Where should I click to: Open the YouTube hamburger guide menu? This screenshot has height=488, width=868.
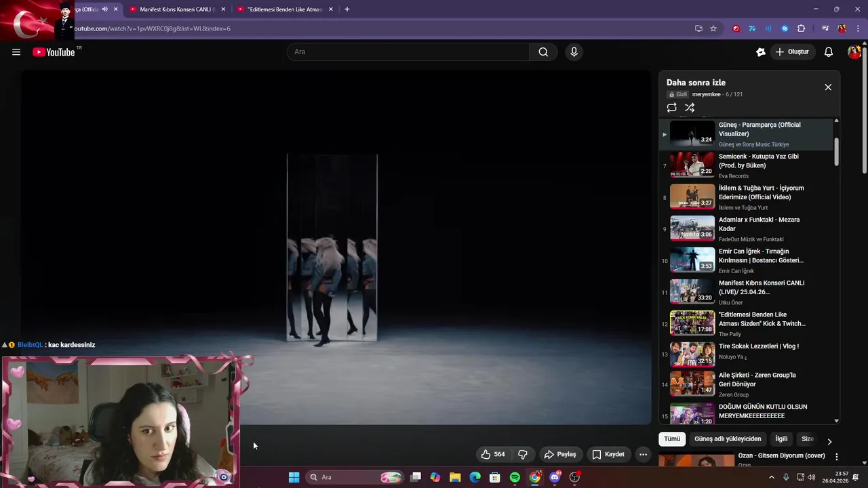click(x=16, y=52)
